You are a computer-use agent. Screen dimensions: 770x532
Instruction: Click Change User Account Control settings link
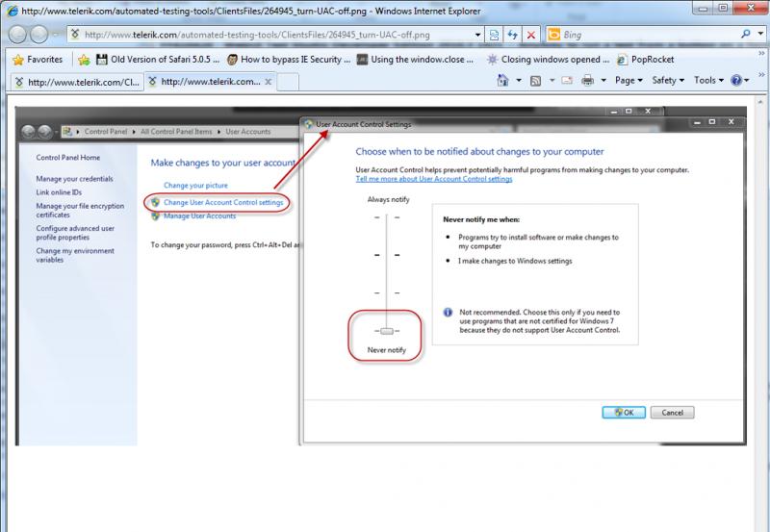[x=223, y=202]
